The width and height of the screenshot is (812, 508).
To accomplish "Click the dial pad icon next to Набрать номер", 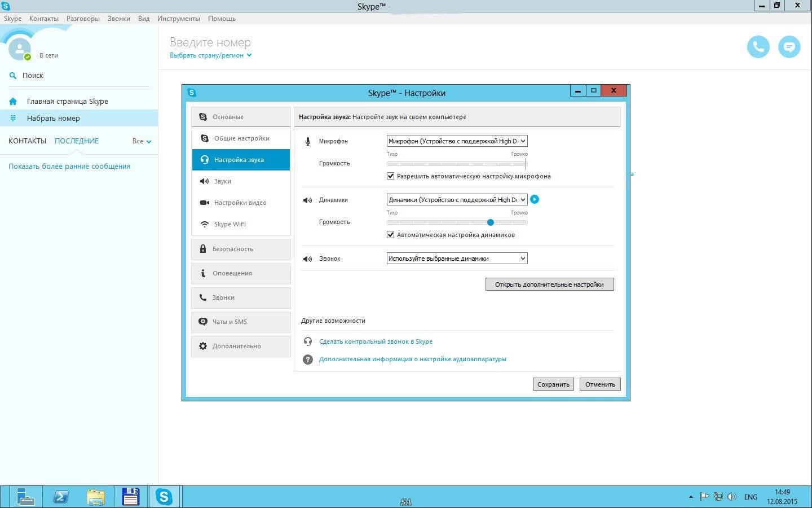I will [13, 118].
